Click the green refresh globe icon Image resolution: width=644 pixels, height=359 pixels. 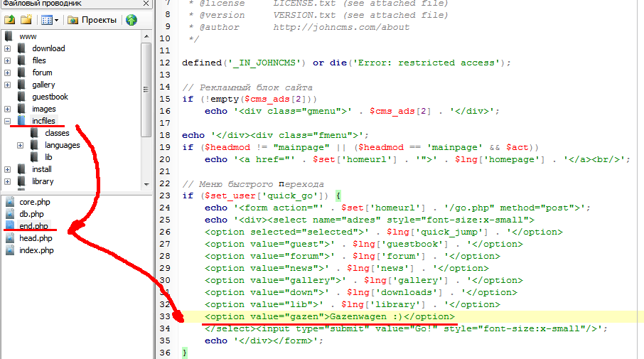tap(132, 20)
